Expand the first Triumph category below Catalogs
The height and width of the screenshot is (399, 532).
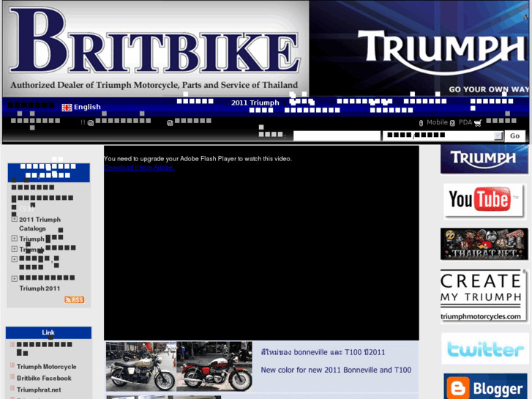14,239
